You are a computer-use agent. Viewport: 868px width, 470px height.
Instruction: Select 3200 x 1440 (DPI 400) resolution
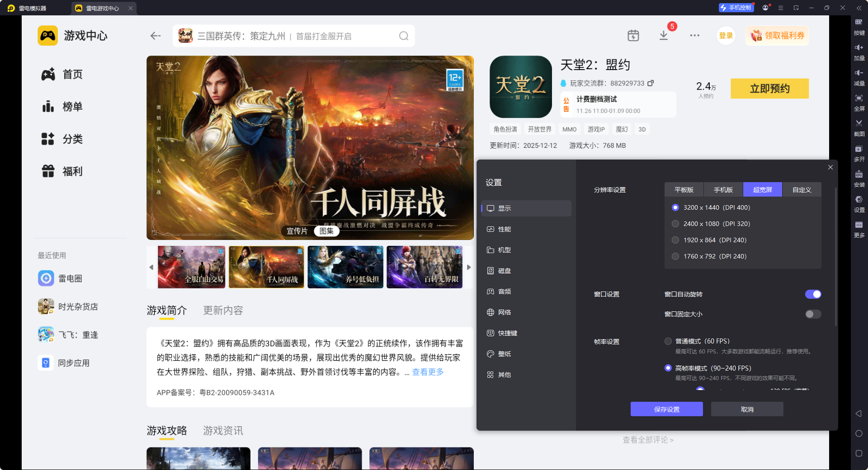pyautogui.click(x=711, y=207)
